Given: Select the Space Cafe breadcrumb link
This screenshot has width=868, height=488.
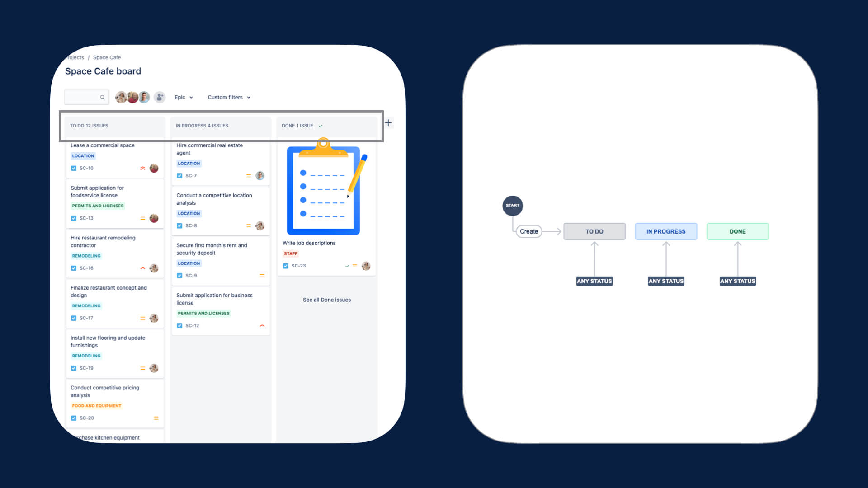Looking at the screenshot, I should coord(107,57).
